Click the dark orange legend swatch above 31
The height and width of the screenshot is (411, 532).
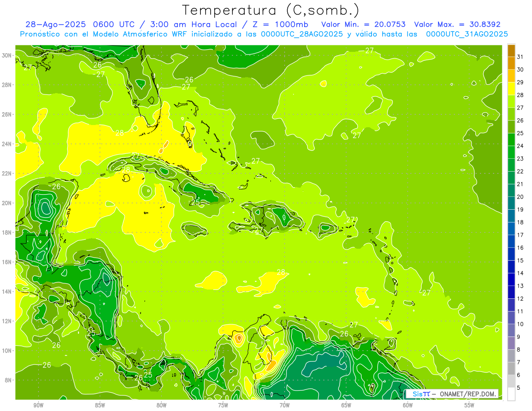point(511,51)
